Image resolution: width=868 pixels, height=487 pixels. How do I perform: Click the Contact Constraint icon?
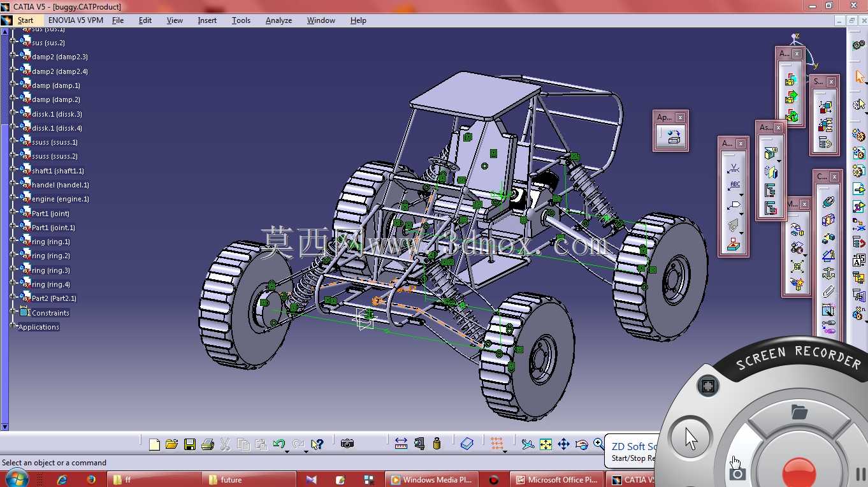828,220
